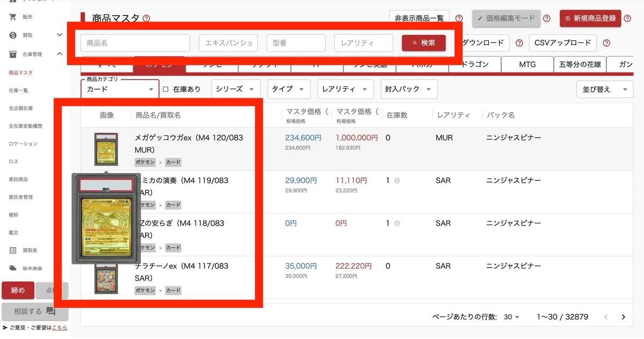Expand the 買取 sidebar section
Viewport: 644px width, 339px height.
click(60, 35)
